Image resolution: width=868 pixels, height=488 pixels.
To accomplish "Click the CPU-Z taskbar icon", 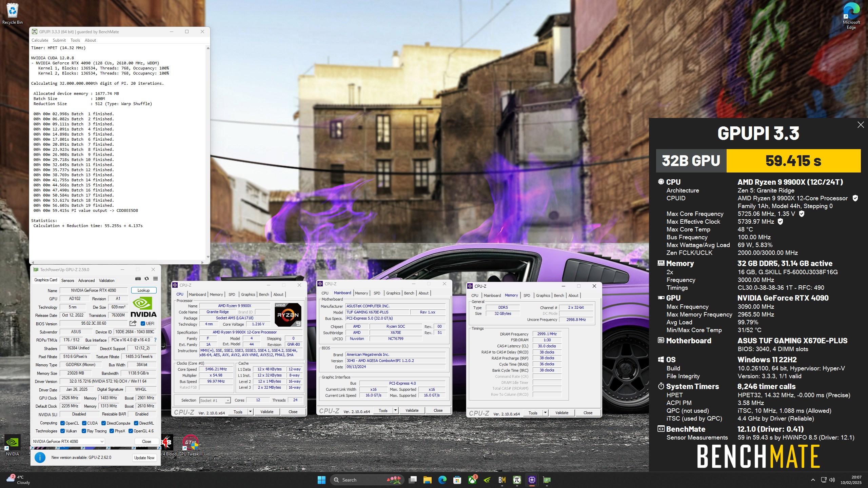I will 532,480.
